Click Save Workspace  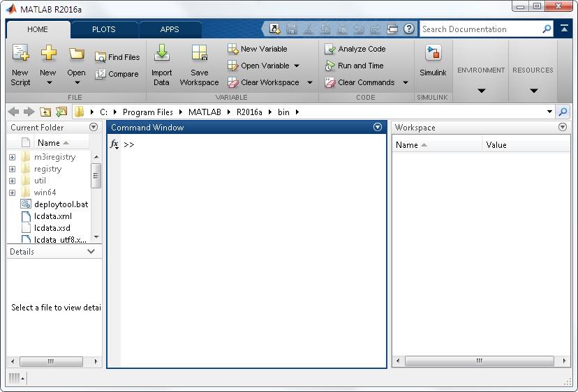click(199, 65)
